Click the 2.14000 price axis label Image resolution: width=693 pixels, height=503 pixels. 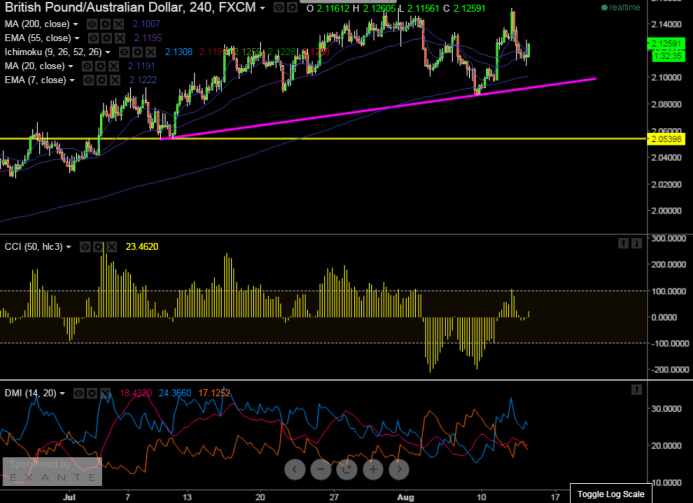pyautogui.click(x=666, y=24)
